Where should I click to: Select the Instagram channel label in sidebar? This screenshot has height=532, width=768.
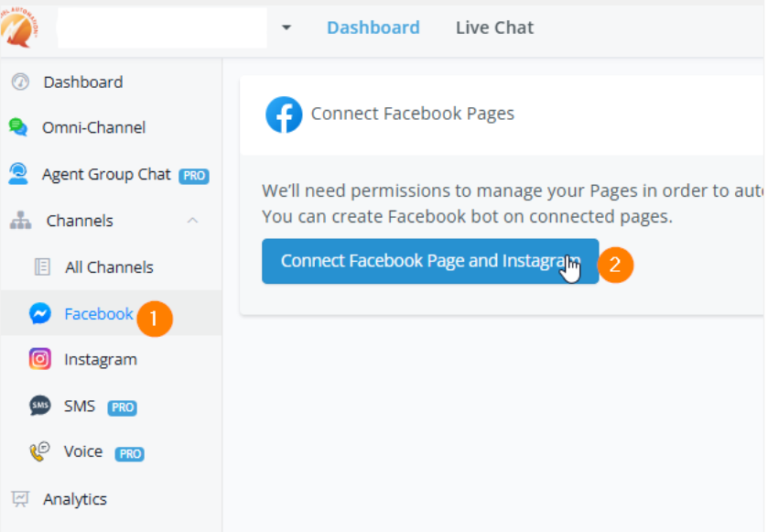coord(101,359)
